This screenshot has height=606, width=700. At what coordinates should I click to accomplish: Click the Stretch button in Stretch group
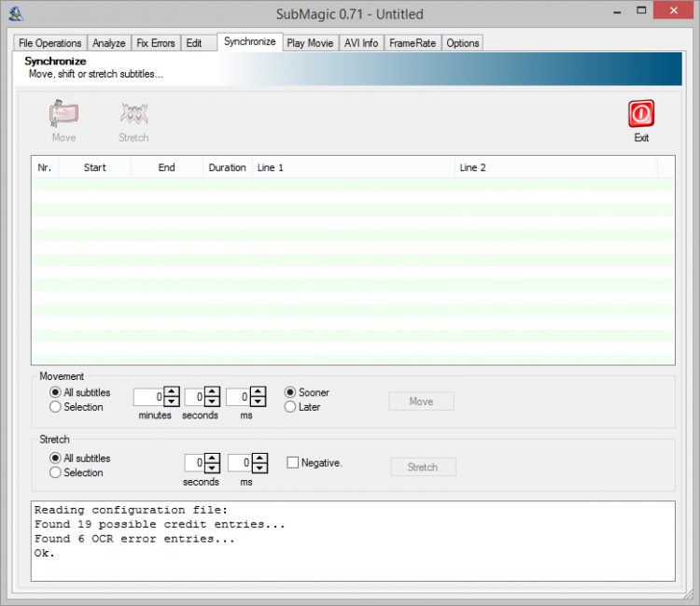point(423,467)
